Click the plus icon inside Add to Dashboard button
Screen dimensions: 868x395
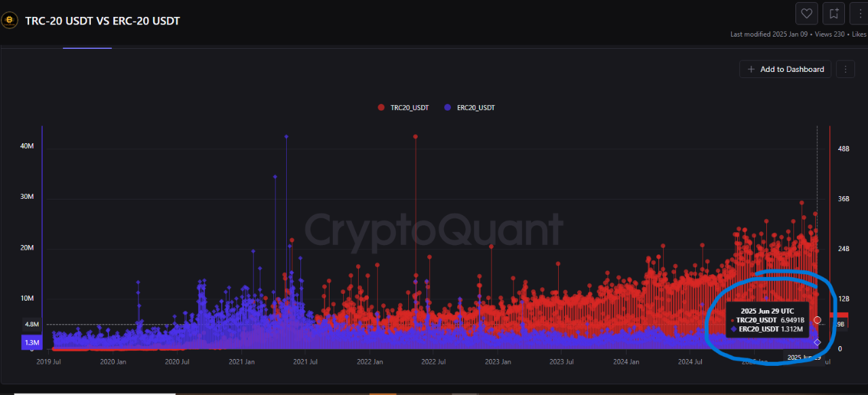[x=751, y=69]
